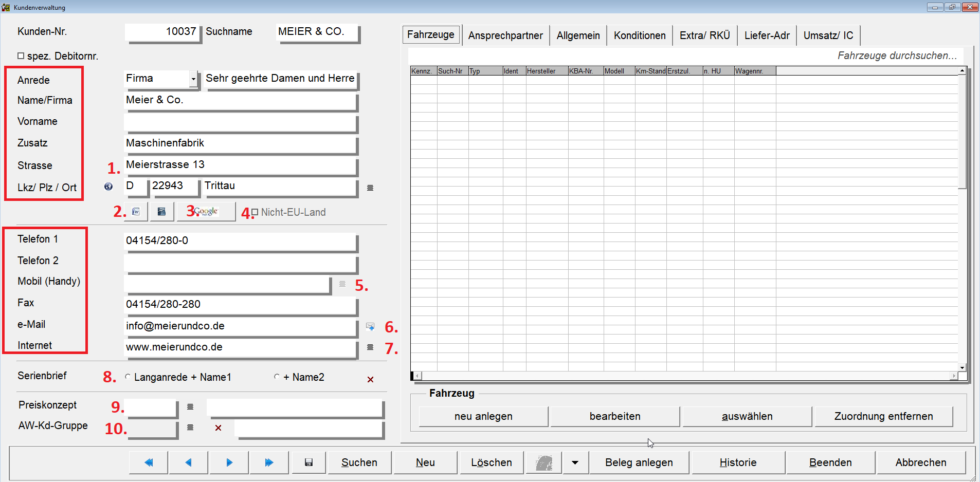The height and width of the screenshot is (482, 980).
Task: Clear AW-Kd-Gruppe with the red X
Action: coord(218,428)
